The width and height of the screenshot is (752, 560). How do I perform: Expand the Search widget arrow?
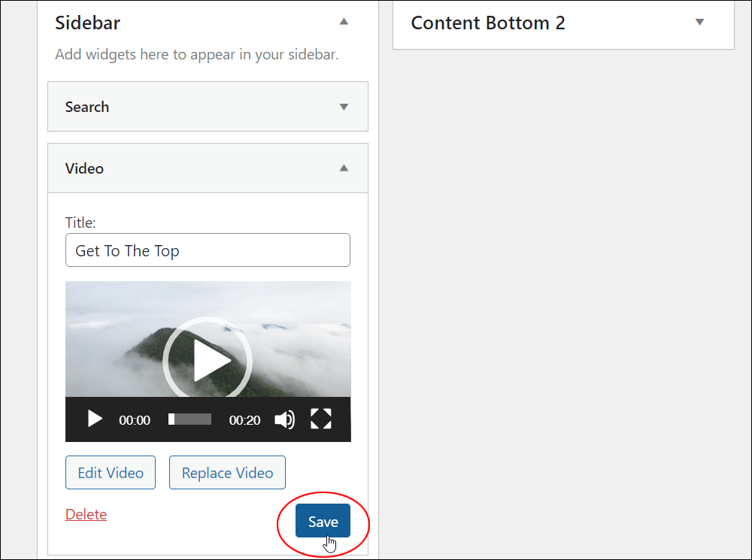point(344,107)
